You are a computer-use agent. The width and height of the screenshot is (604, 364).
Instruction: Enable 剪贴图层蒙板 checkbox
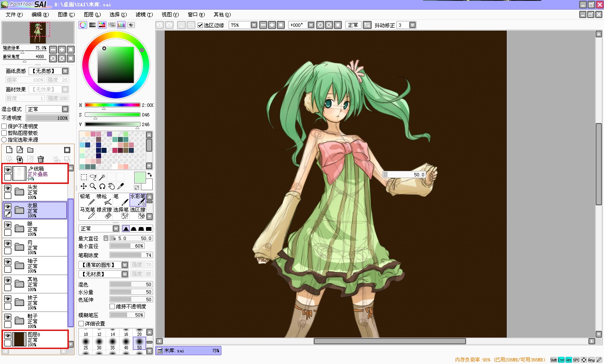[x=4, y=133]
